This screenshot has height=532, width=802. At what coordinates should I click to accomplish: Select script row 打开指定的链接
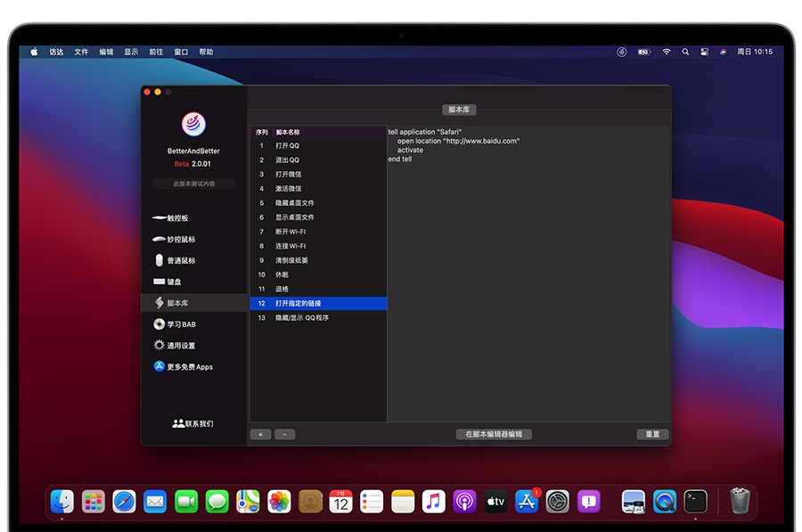[318, 303]
